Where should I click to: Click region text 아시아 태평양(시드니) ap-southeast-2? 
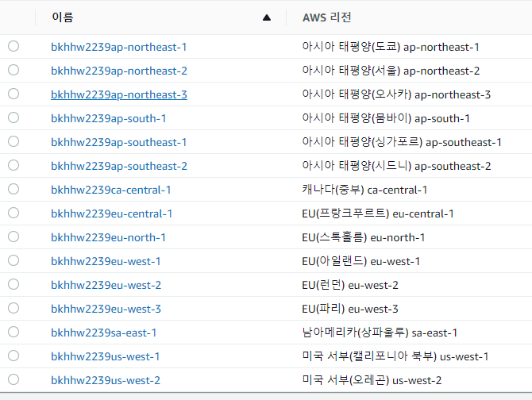click(397, 166)
